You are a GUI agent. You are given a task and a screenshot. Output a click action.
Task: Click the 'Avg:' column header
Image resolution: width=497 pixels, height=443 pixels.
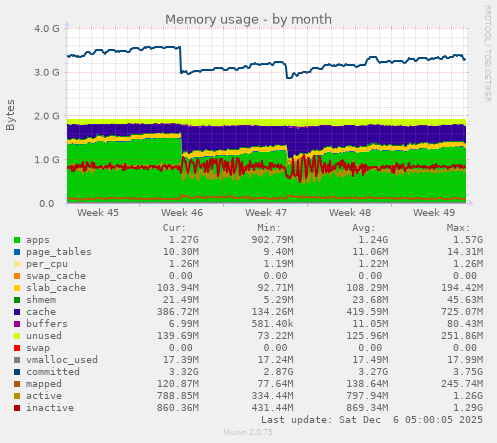(364, 228)
